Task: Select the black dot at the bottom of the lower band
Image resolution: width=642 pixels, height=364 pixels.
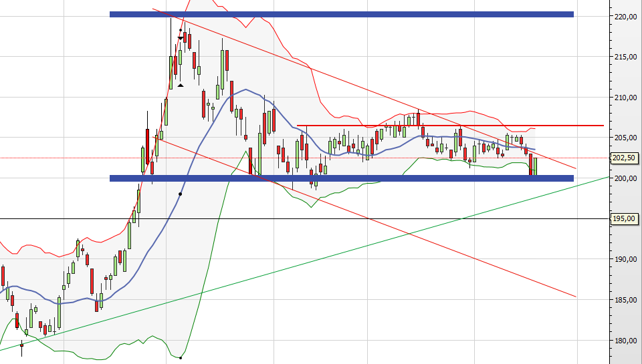Action: (181, 357)
